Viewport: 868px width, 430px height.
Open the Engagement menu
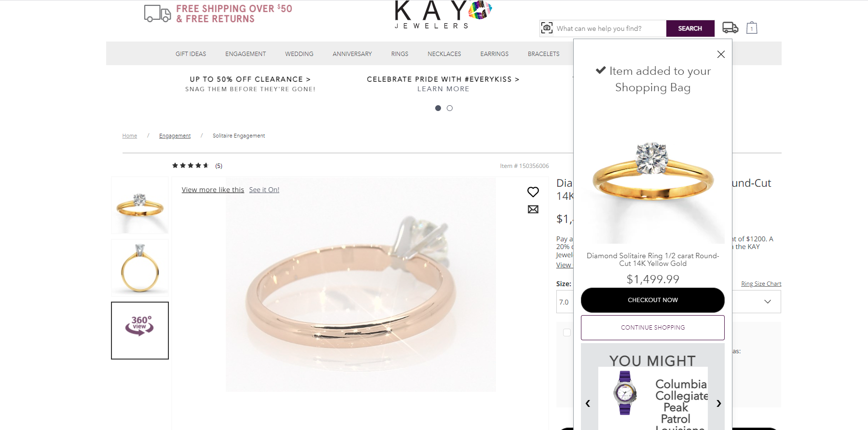pyautogui.click(x=246, y=54)
